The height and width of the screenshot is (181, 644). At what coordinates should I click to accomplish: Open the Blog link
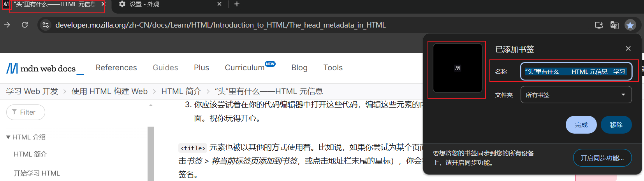(299, 68)
